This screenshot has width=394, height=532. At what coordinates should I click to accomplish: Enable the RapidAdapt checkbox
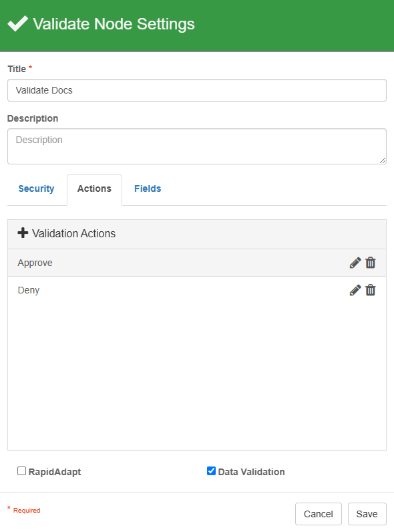click(21, 471)
